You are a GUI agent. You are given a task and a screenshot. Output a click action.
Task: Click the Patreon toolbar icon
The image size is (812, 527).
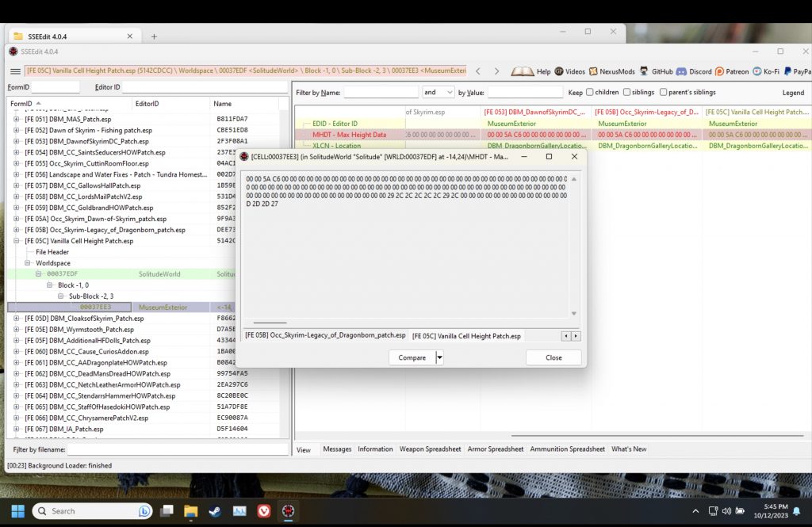(719, 71)
